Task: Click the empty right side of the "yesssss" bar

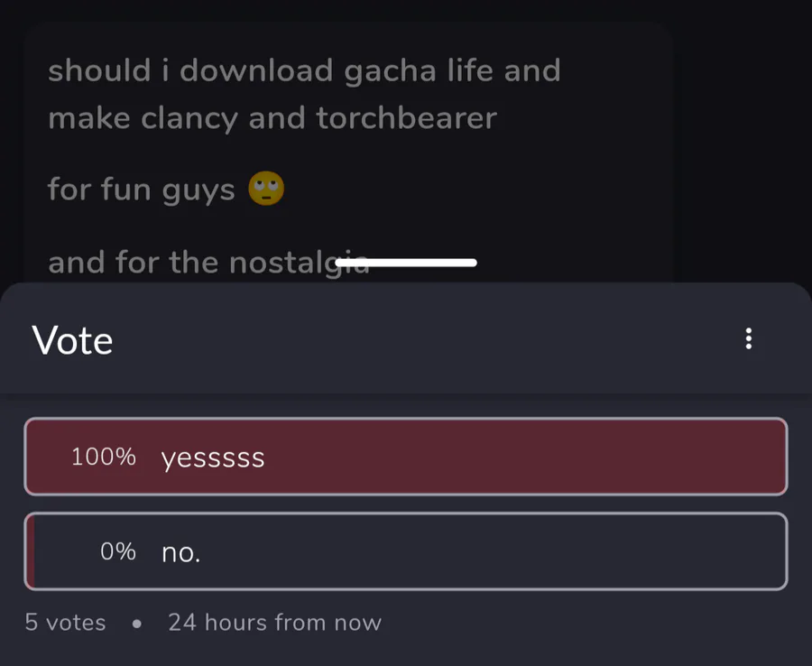Action: pos(632,457)
